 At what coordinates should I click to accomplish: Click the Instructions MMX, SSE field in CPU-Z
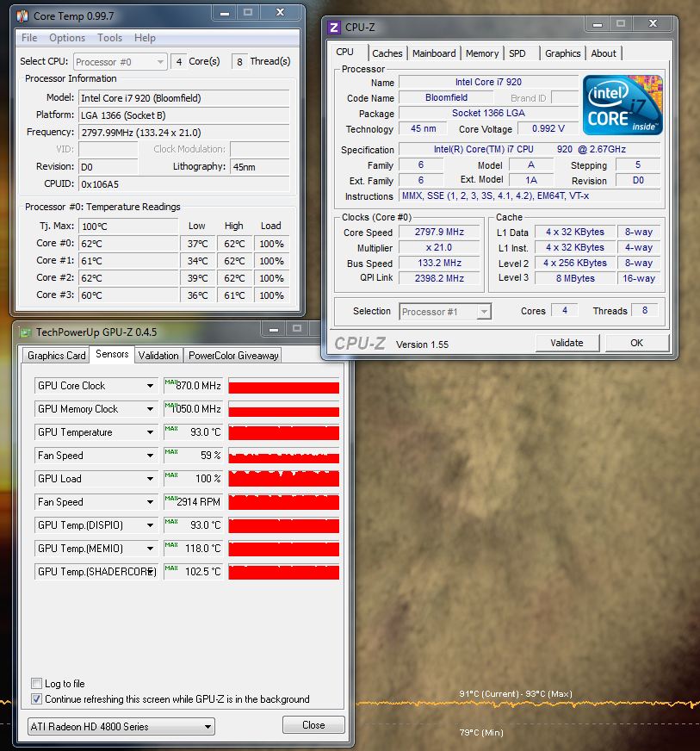(530, 196)
